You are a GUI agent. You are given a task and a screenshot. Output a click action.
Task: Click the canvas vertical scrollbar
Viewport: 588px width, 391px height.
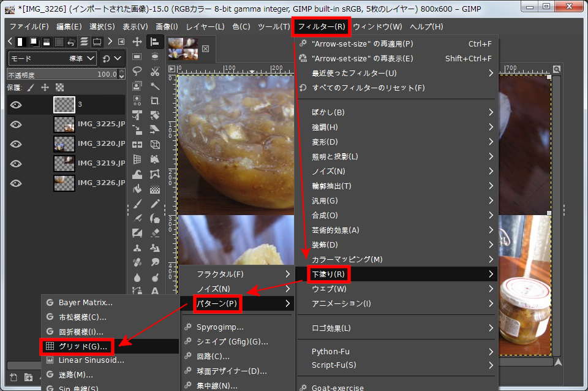point(557,216)
